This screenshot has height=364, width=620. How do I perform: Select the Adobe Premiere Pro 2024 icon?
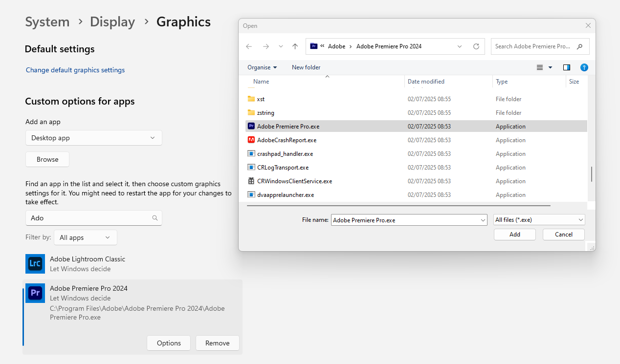point(35,293)
